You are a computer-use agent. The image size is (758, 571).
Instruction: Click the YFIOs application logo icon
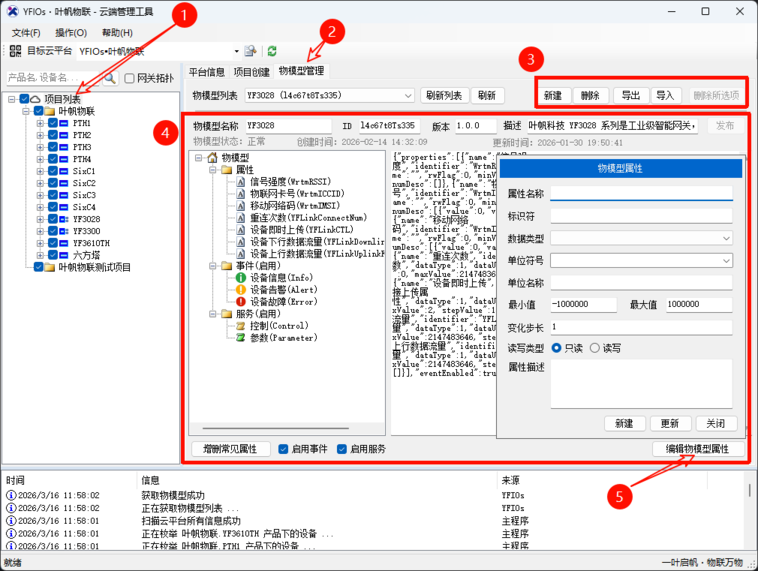(12, 11)
